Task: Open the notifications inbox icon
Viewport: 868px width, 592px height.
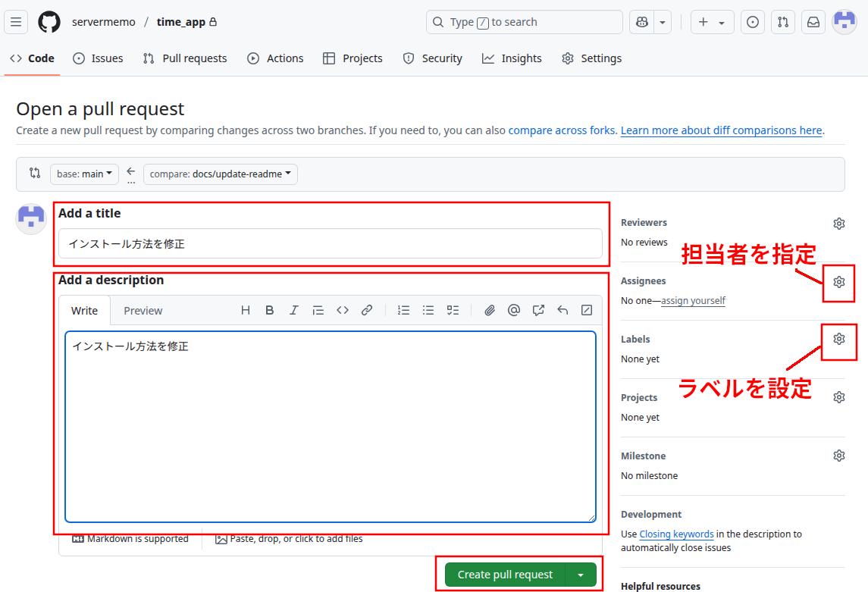Action: point(813,22)
